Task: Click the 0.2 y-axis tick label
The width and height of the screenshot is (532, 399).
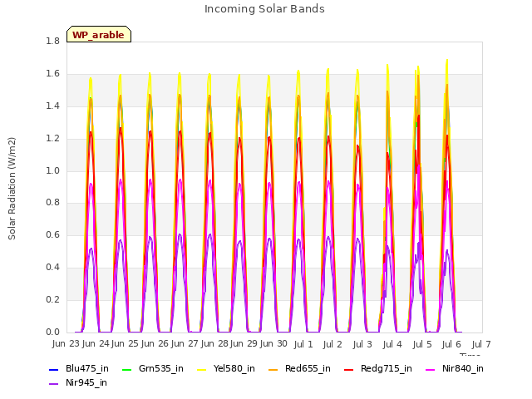Action: [x=52, y=299]
